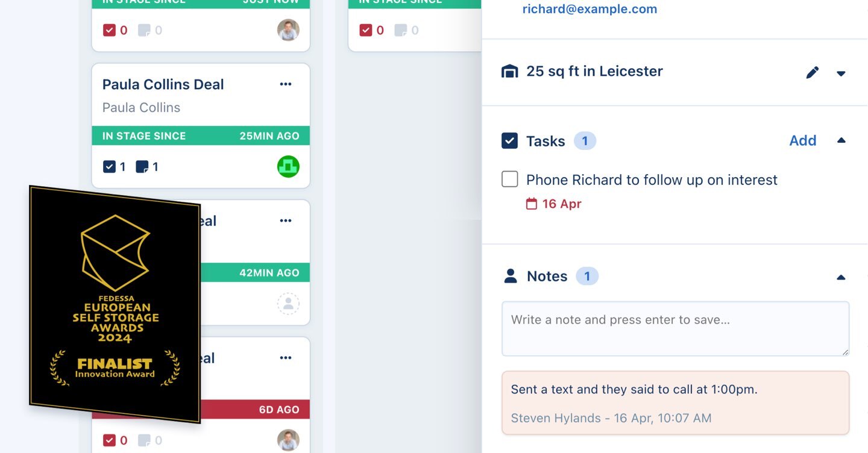This screenshot has height=453, width=868.
Task: Click the notes icon on Paula Collins Deal card
Action: [x=142, y=167]
